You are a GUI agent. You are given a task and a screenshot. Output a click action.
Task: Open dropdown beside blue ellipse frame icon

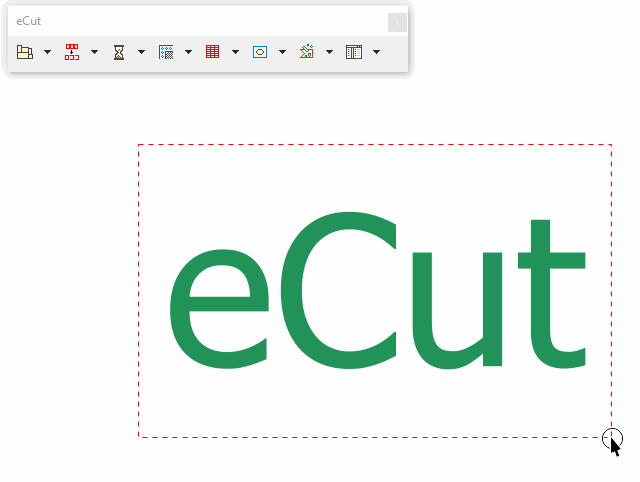[x=282, y=52]
